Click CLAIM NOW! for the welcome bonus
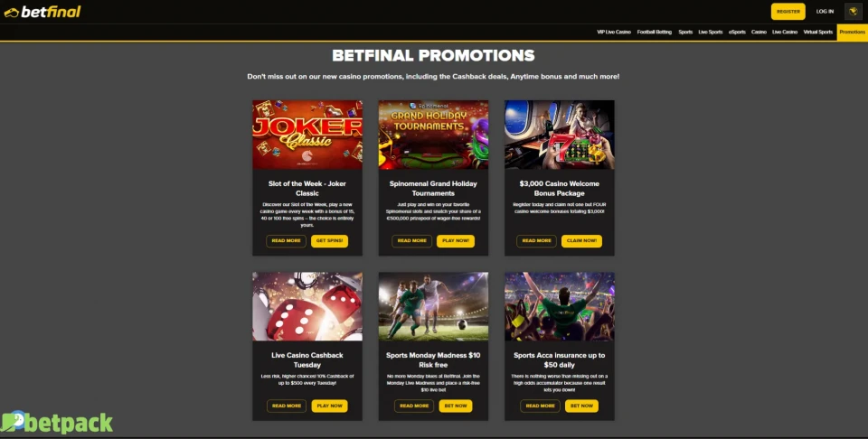Image resolution: width=868 pixels, height=439 pixels. coord(581,241)
